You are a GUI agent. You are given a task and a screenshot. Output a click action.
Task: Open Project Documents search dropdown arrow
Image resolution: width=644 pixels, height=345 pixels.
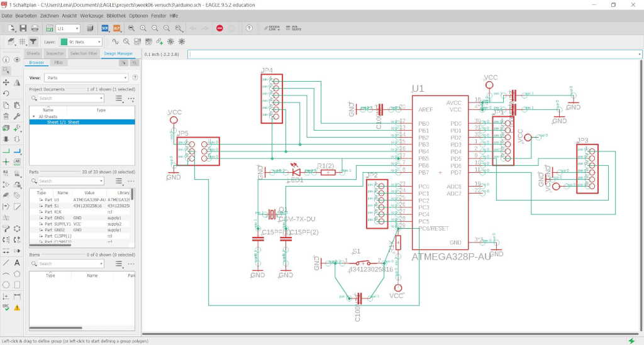pyautogui.click(x=101, y=99)
